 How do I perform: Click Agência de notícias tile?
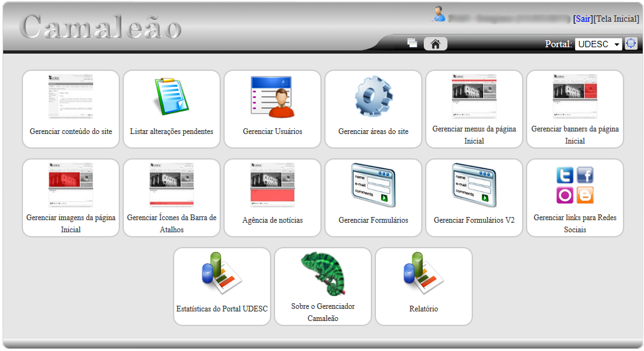273,198
